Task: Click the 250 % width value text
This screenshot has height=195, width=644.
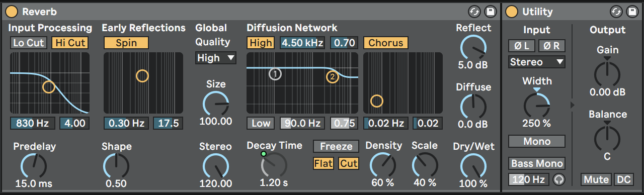Action: (537, 123)
